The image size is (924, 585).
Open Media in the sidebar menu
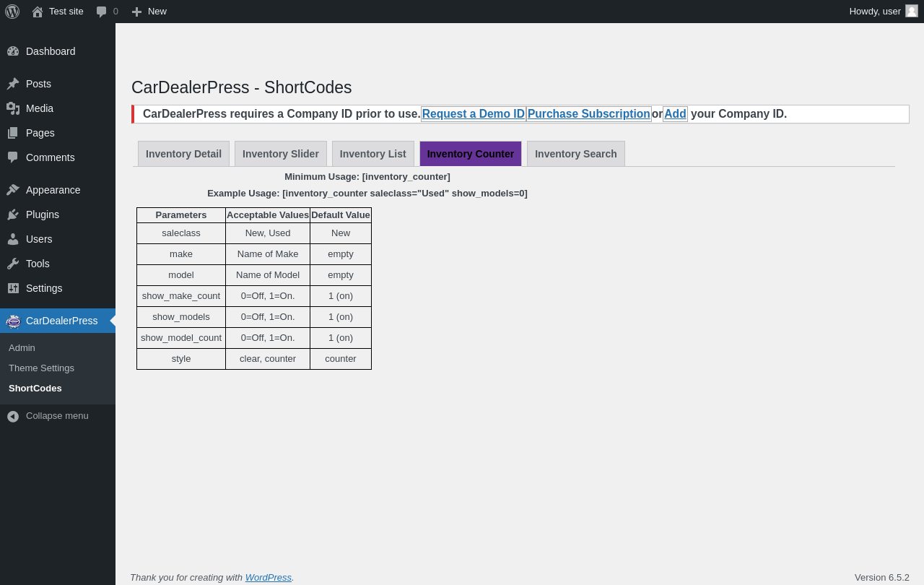pyautogui.click(x=58, y=108)
